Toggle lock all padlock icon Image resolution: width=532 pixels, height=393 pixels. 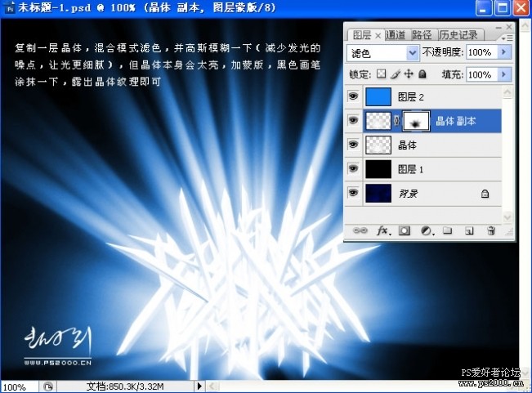pyautogui.click(x=422, y=74)
